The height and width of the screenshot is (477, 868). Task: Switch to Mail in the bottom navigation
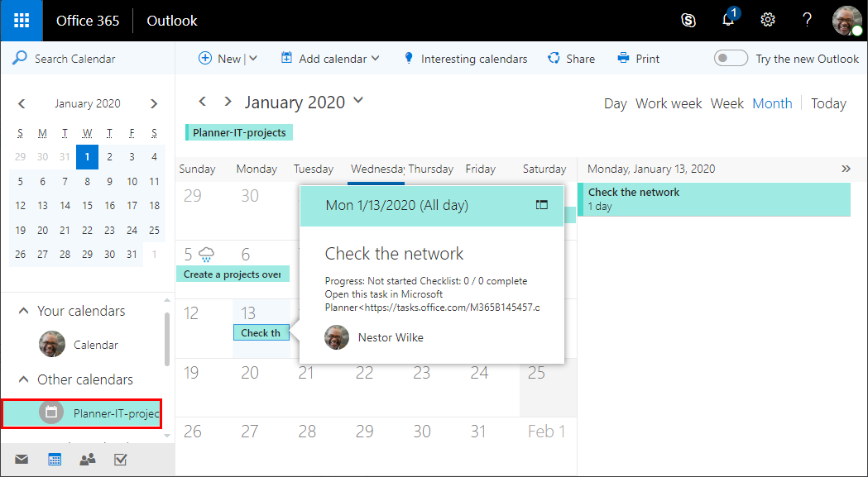click(x=22, y=460)
